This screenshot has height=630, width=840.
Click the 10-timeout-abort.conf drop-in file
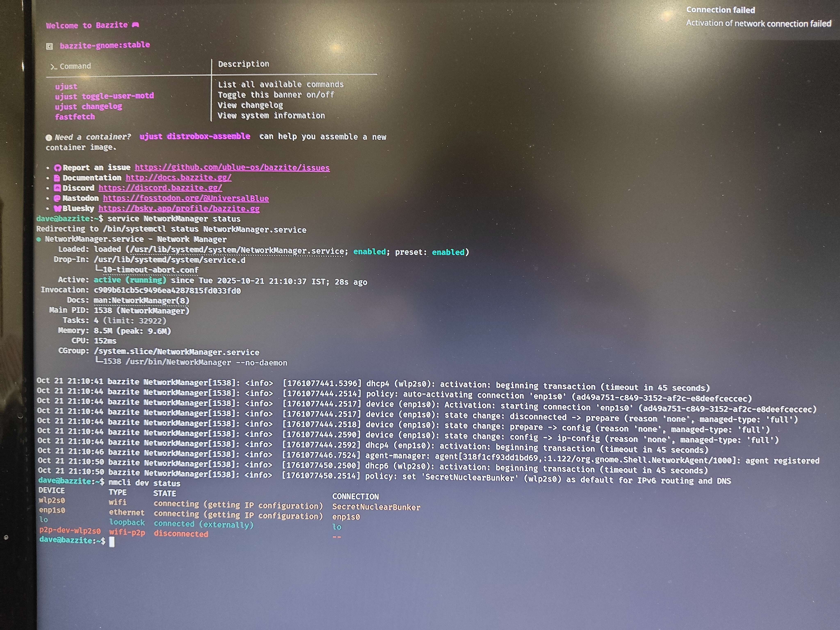(150, 270)
